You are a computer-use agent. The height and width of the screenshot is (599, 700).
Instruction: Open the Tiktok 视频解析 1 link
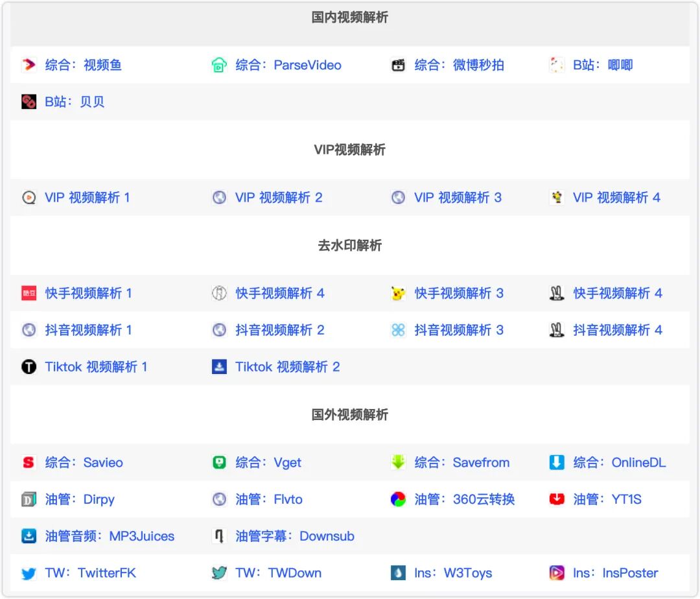[96, 367]
